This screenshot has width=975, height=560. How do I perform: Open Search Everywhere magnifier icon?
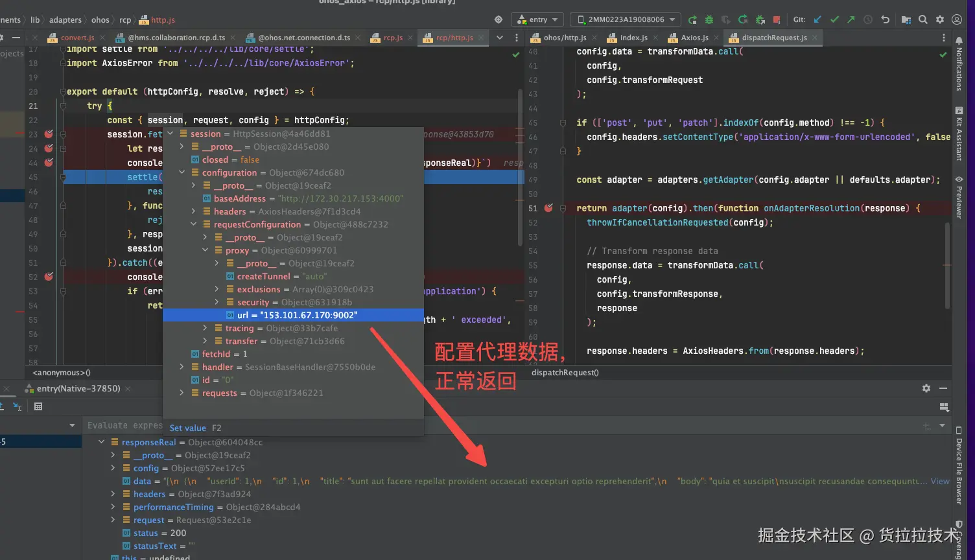pos(923,19)
